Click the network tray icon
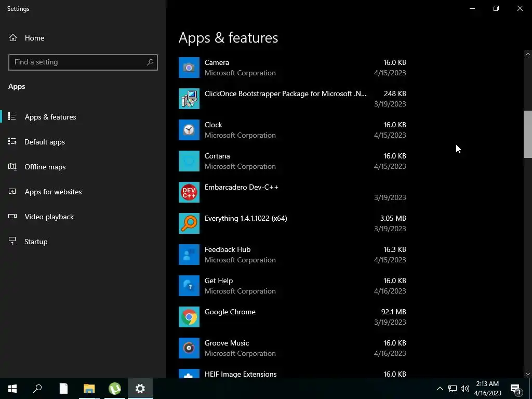The height and width of the screenshot is (399, 532). click(453, 389)
